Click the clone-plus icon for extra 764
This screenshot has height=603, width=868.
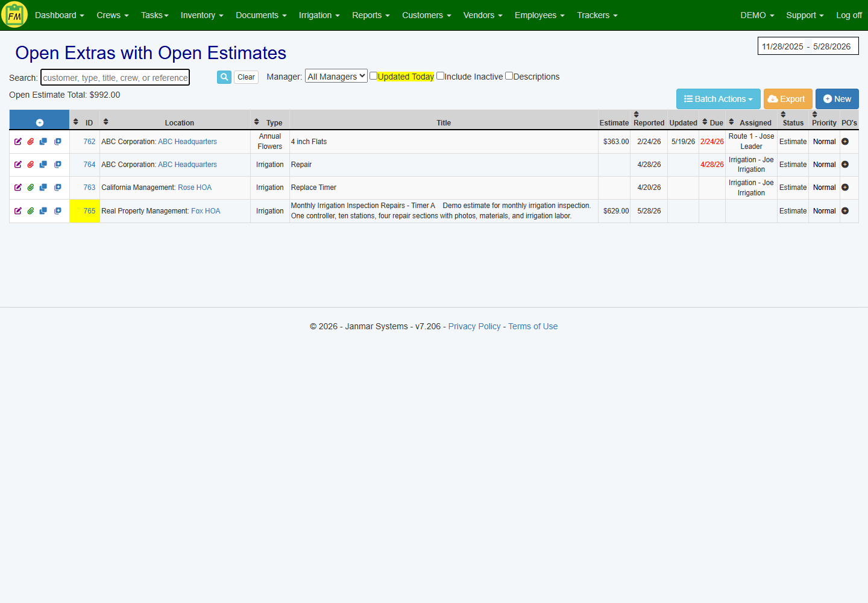point(58,165)
